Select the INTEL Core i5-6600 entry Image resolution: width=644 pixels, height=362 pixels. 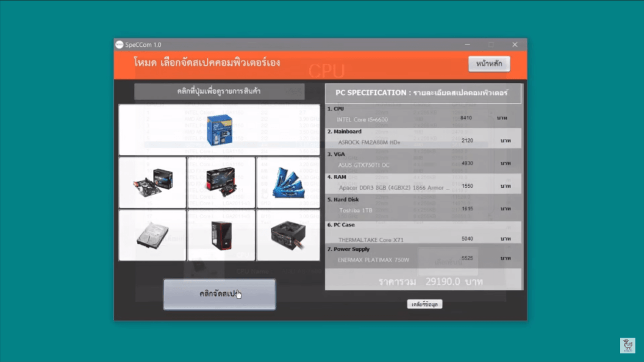362,119
